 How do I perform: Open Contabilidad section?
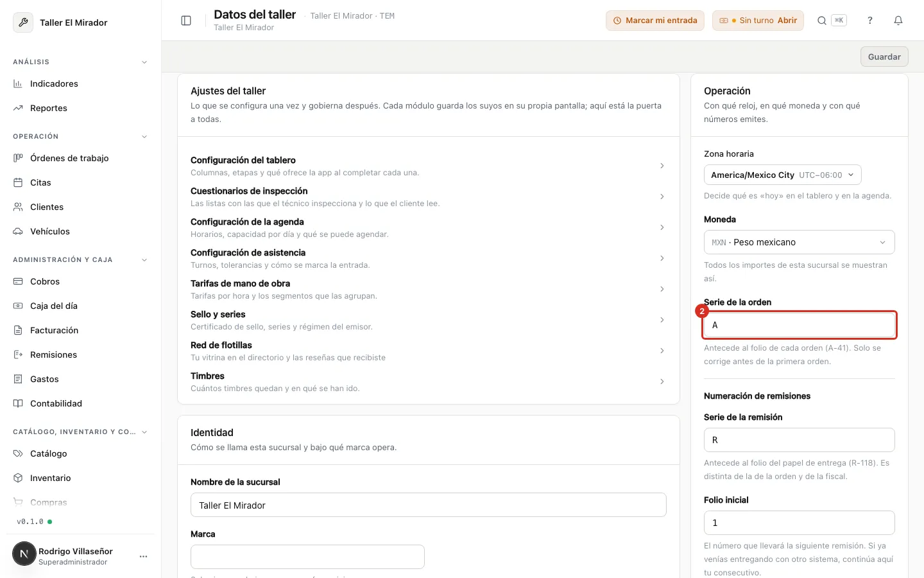point(80,403)
